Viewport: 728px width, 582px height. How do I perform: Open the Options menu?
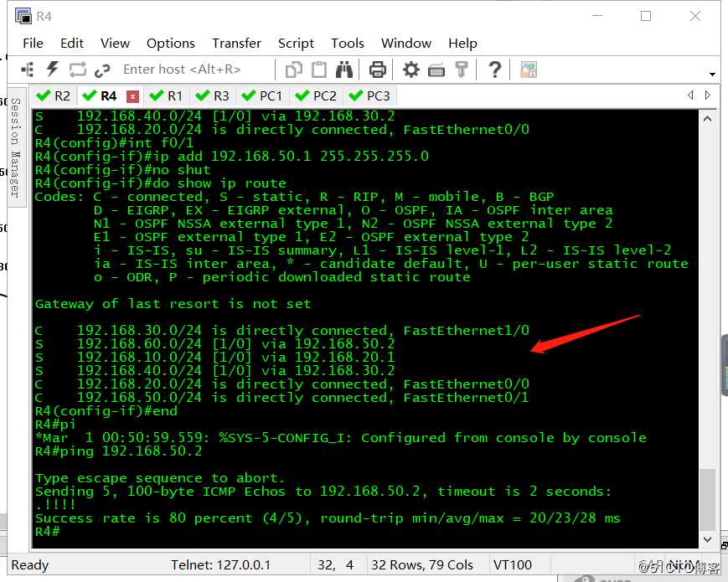pos(170,44)
